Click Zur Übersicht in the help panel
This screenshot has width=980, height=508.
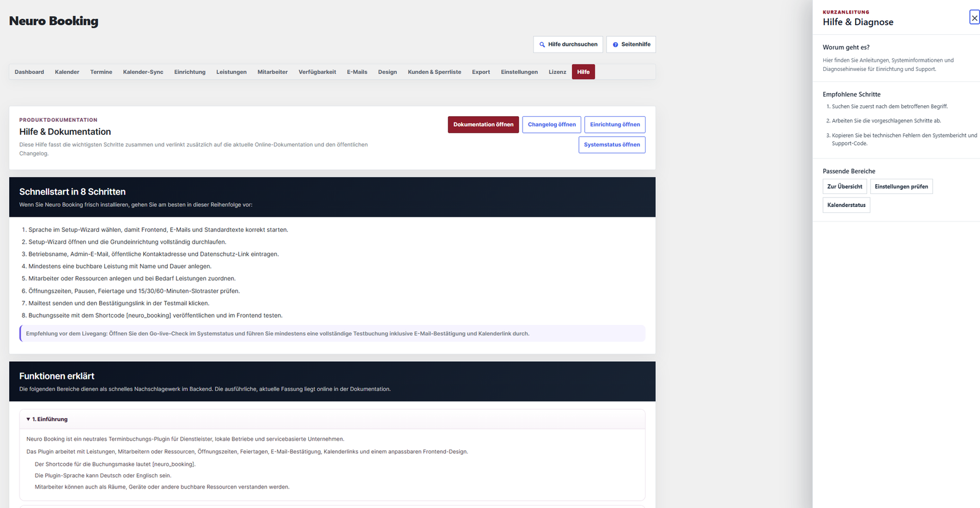[x=845, y=187]
